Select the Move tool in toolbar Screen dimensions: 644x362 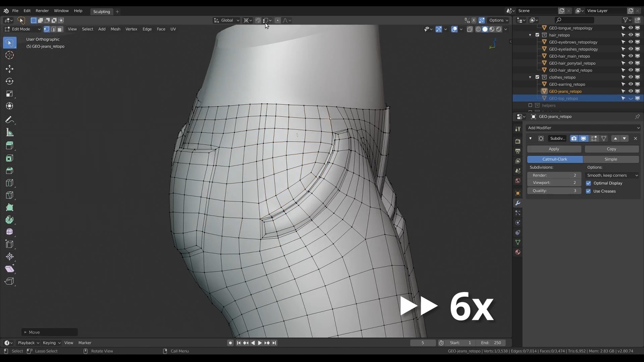pyautogui.click(x=10, y=68)
